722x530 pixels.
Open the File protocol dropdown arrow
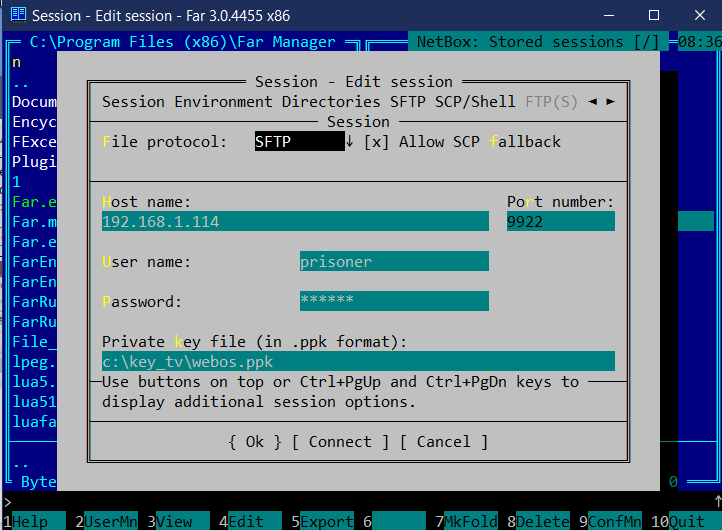pyautogui.click(x=350, y=142)
